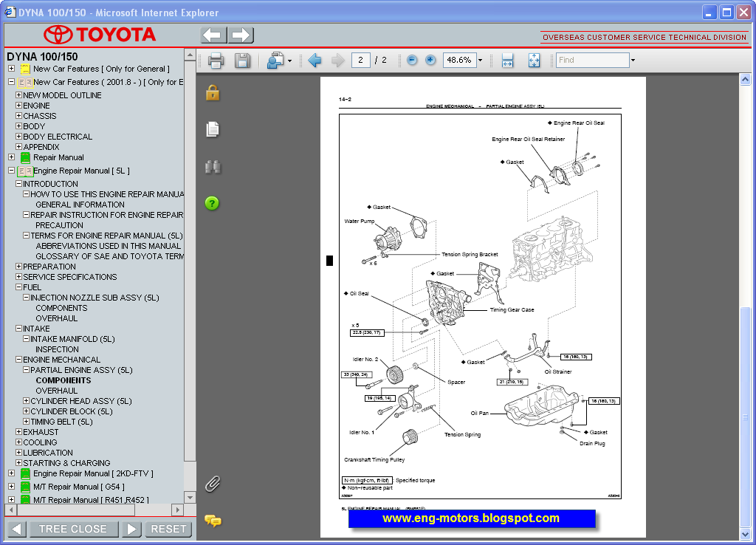Click Engine Repair Manual 2KD-FTV book icon
The height and width of the screenshot is (545, 756).
[x=25, y=474]
